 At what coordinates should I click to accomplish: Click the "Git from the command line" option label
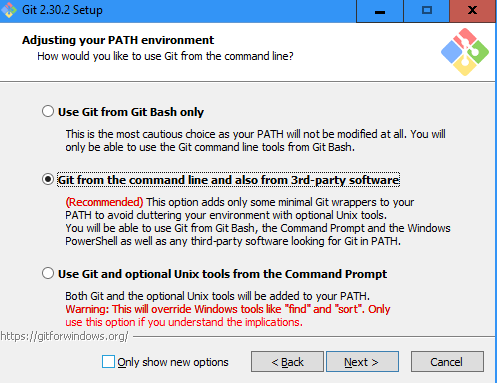tap(228, 180)
